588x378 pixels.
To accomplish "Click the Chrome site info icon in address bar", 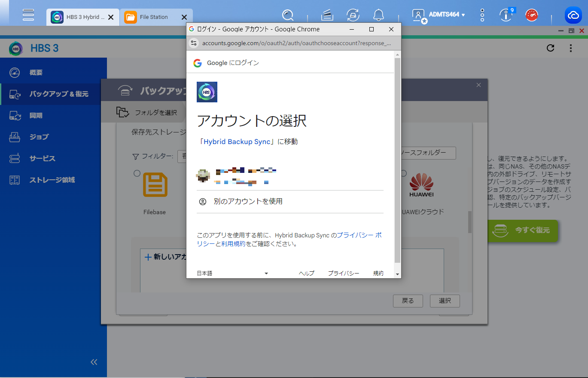I will point(194,43).
